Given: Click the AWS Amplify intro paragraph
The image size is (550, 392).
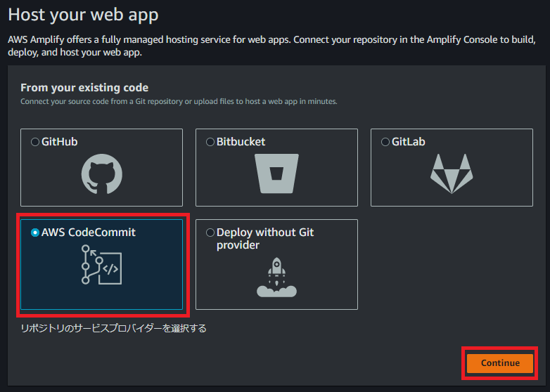Looking at the screenshot, I should coord(272,46).
